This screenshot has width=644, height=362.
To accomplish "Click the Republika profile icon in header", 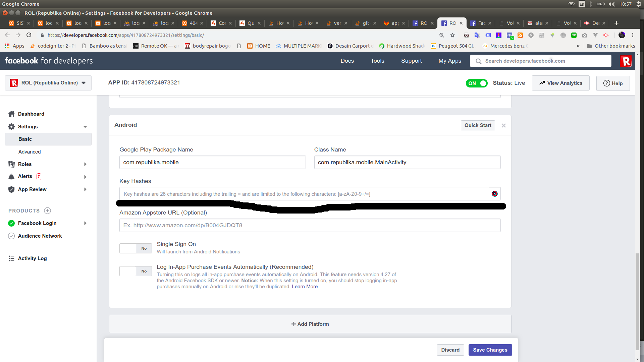I will click(x=626, y=61).
